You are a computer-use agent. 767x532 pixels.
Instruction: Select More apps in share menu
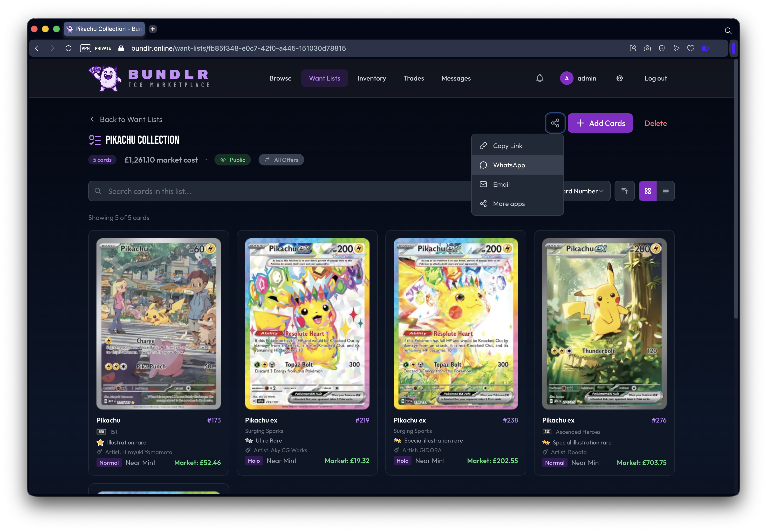point(517,204)
